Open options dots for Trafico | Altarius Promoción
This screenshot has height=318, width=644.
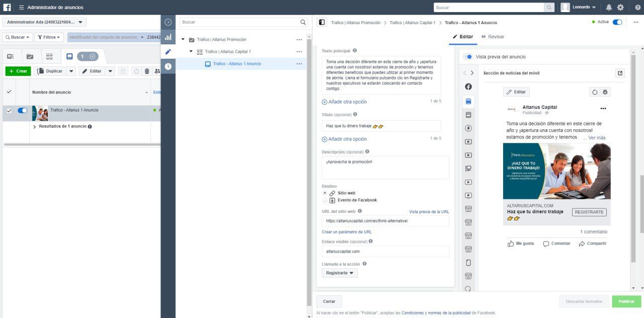(299, 40)
